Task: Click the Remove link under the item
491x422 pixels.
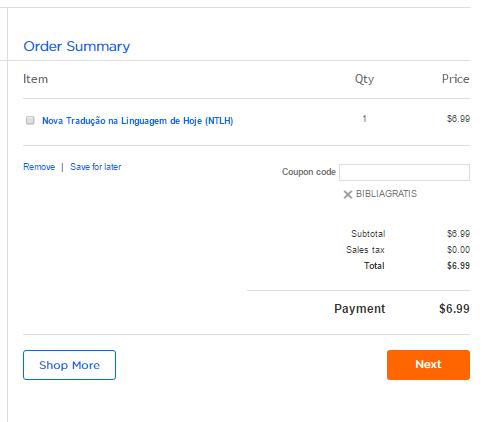Action: 39,167
